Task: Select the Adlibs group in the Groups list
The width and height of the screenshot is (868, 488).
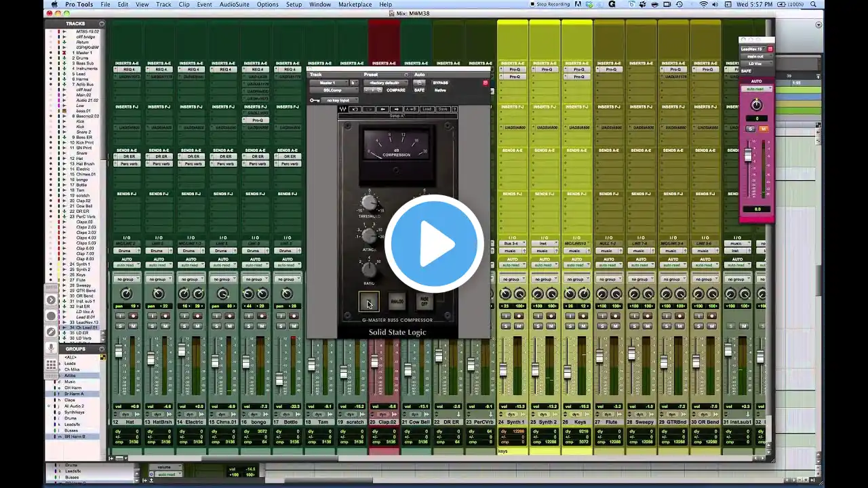Action: [70, 375]
